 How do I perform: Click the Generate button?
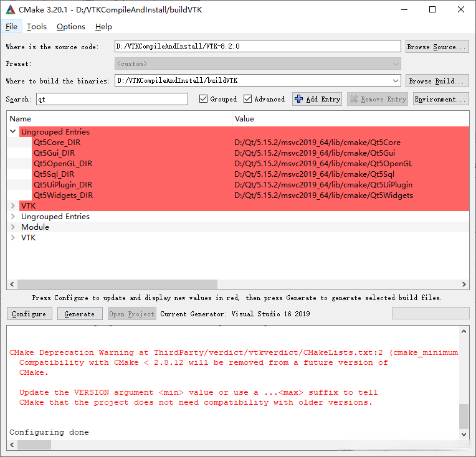[80, 314]
